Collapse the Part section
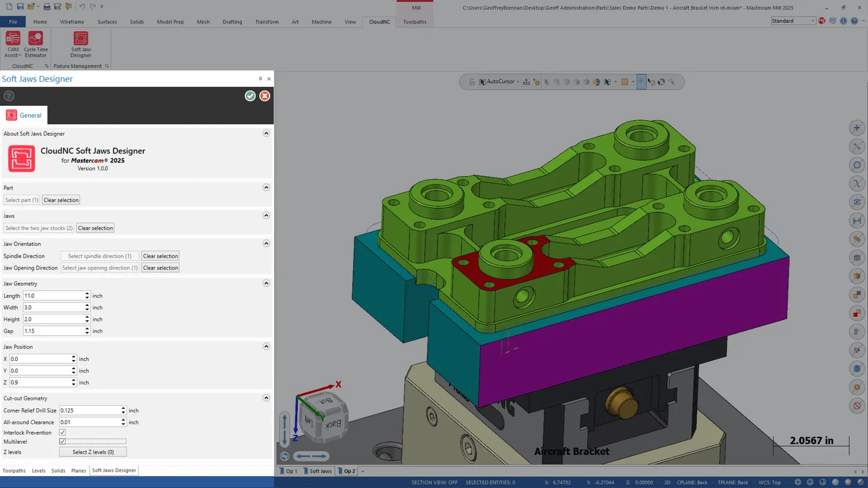 click(266, 188)
